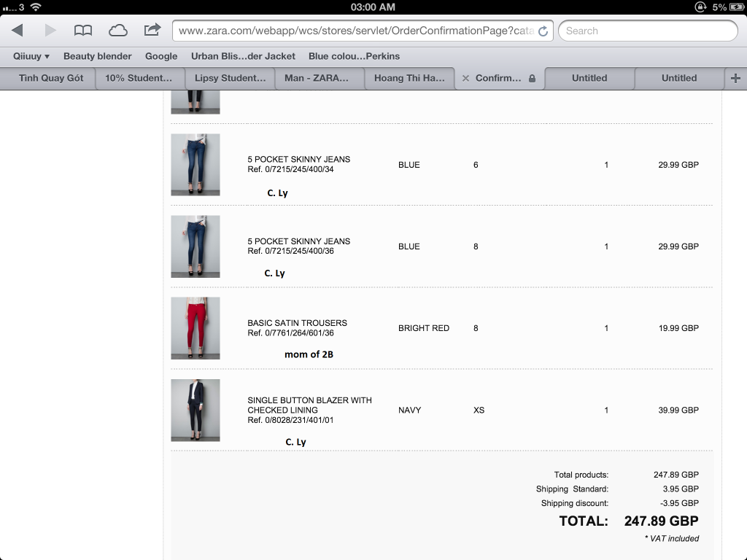This screenshot has height=560, width=747.
Task: Tap the red satin trousers thumbnail
Action: pos(195,328)
